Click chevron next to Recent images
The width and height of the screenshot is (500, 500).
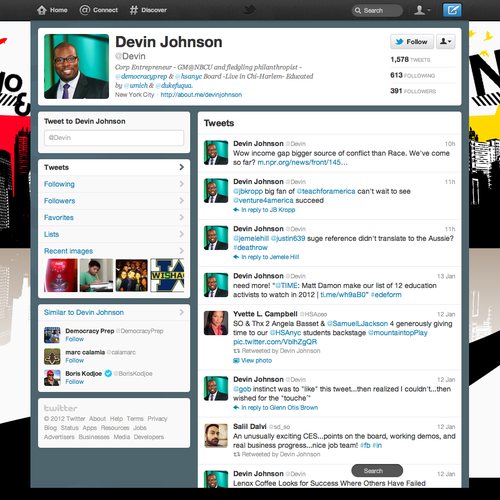pos(182,251)
